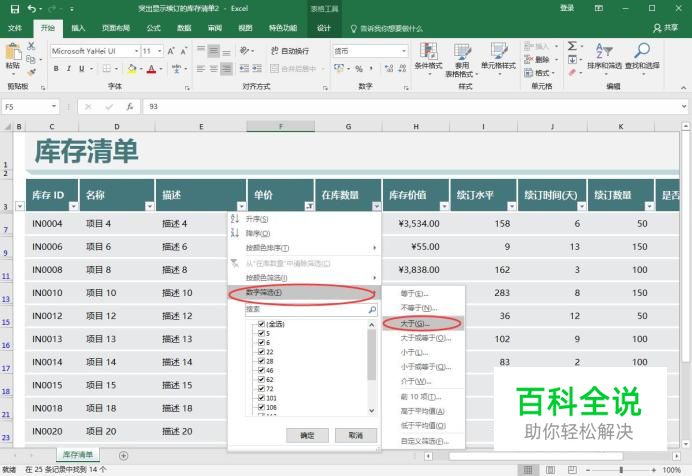Screen dimensions: 692x476
Task: Click the Wrap Text (自动换行) button
Action: click(290, 51)
